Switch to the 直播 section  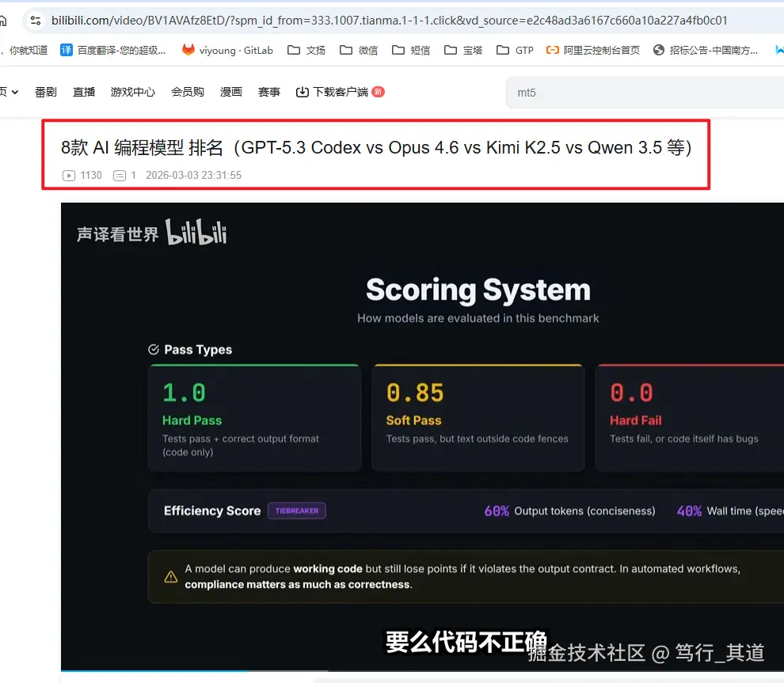83,91
